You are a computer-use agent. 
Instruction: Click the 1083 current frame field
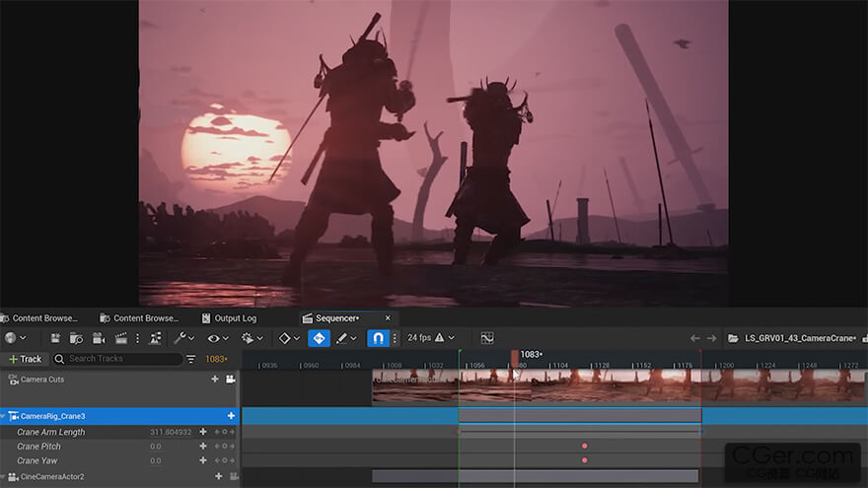pos(216,359)
